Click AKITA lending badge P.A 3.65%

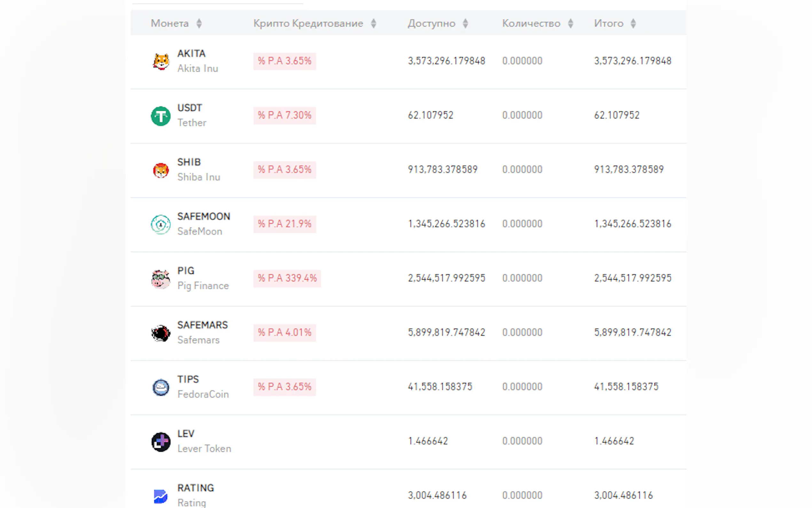pos(284,61)
